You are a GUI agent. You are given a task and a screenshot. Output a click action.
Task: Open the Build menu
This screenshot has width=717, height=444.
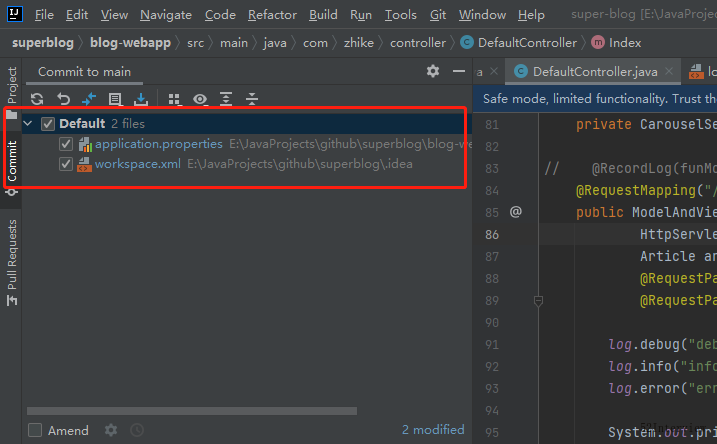point(323,15)
